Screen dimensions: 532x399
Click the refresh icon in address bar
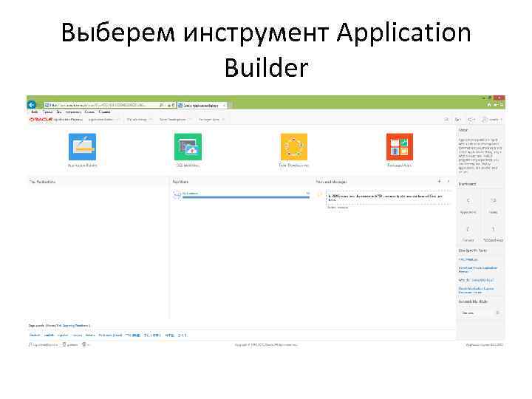coord(173,106)
